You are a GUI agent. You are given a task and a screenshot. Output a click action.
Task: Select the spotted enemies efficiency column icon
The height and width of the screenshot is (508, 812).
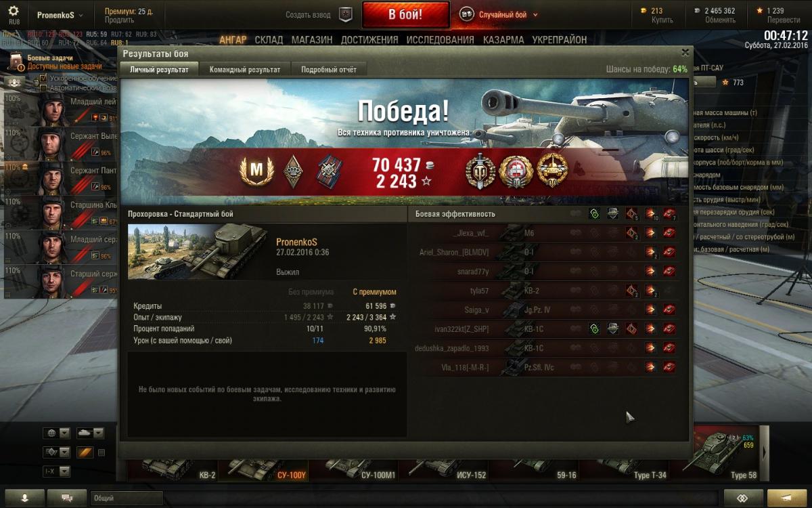click(x=576, y=214)
